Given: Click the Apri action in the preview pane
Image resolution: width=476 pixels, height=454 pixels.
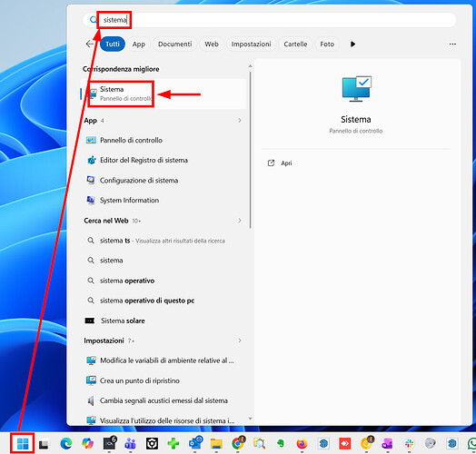Looking at the screenshot, I should click(x=280, y=163).
